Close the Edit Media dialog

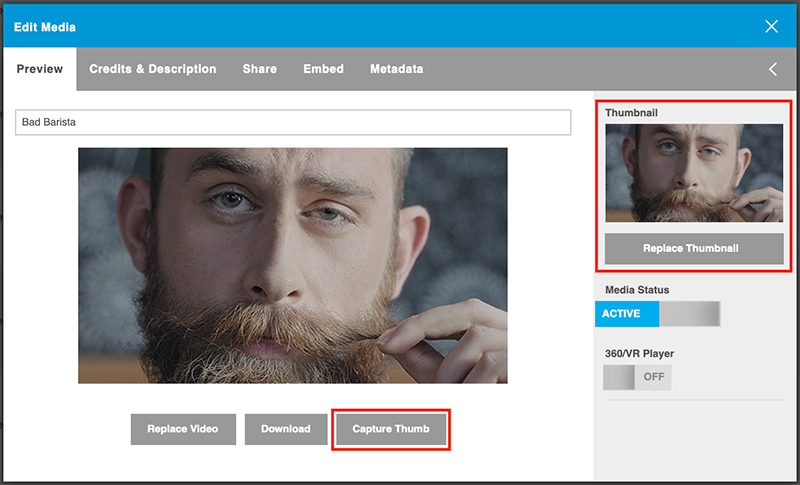[771, 27]
